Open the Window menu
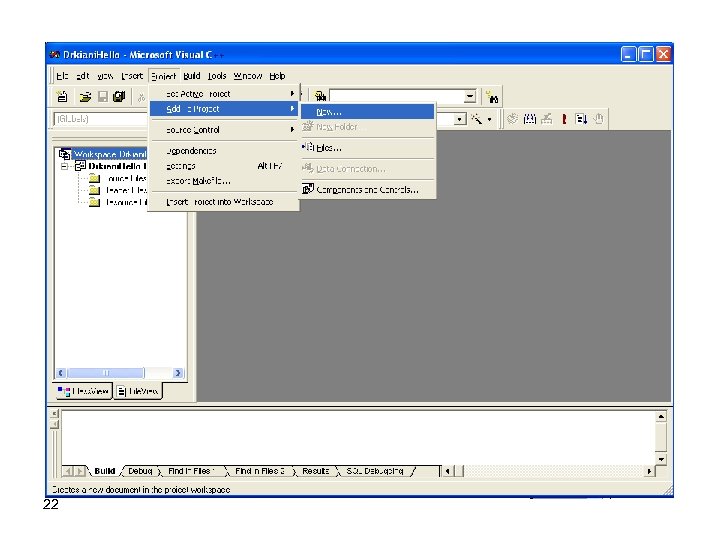Image resolution: width=720 pixels, height=540 pixels. [248, 76]
